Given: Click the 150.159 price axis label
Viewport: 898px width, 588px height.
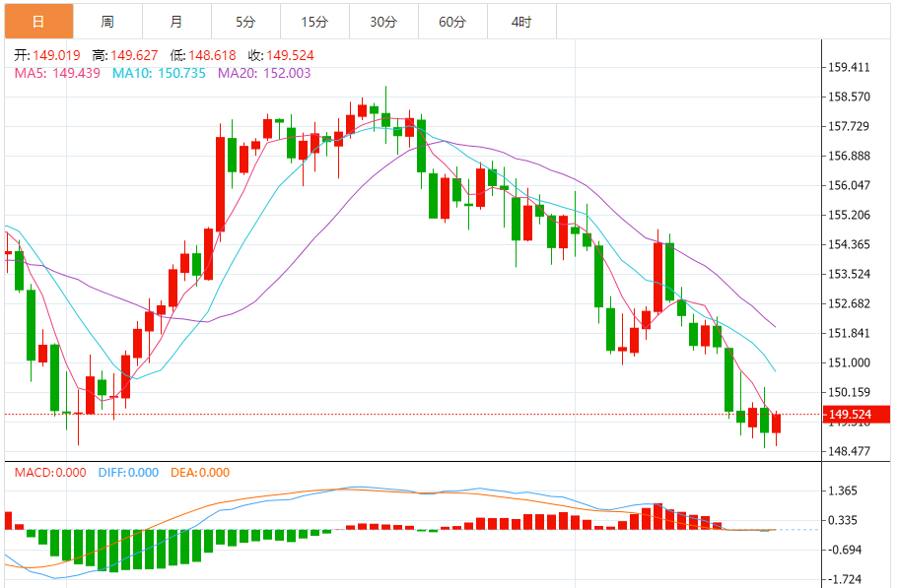Looking at the screenshot, I should 849,392.
